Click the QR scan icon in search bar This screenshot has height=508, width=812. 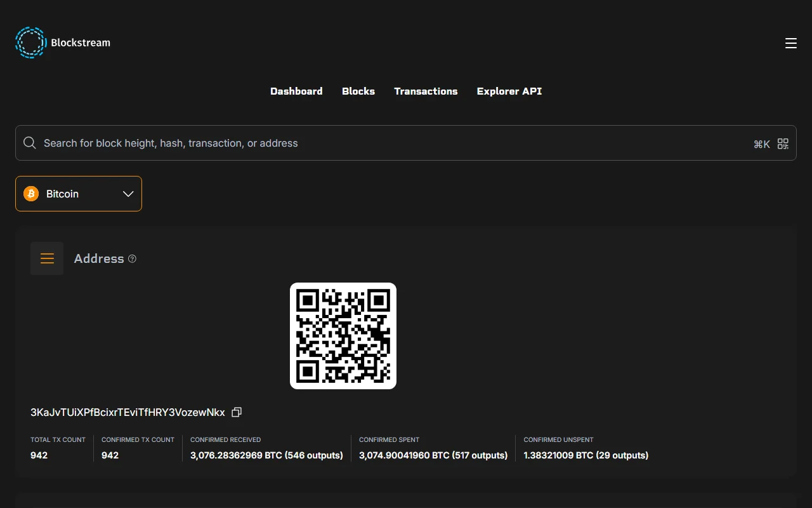(x=783, y=144)
